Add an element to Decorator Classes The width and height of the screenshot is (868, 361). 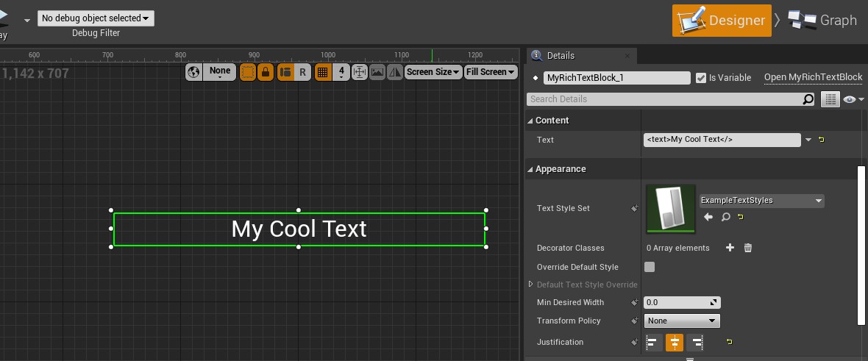(730, 248)
